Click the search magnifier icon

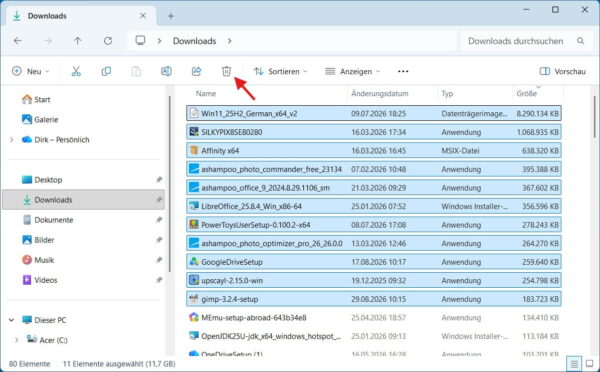[x=580, y=41]
